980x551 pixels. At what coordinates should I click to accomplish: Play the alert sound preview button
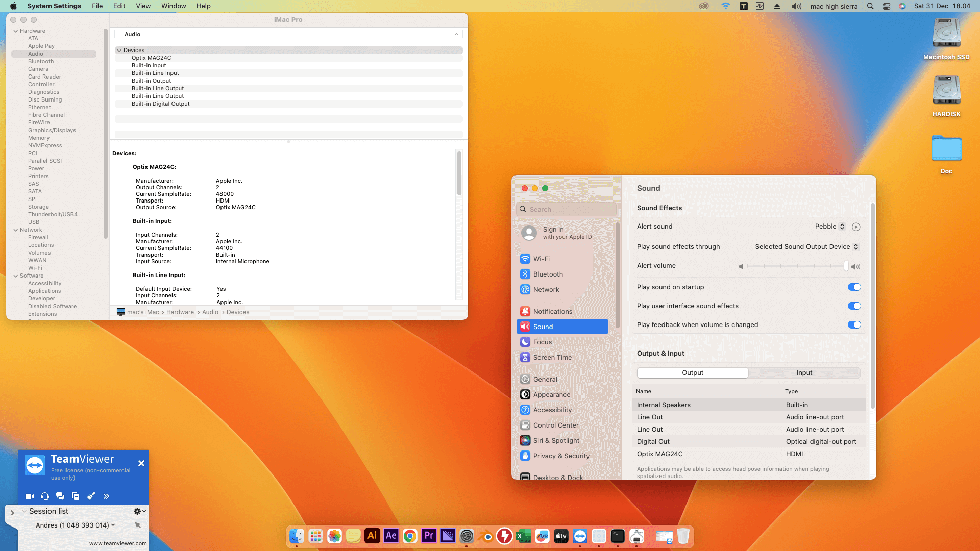coord(856,227)
